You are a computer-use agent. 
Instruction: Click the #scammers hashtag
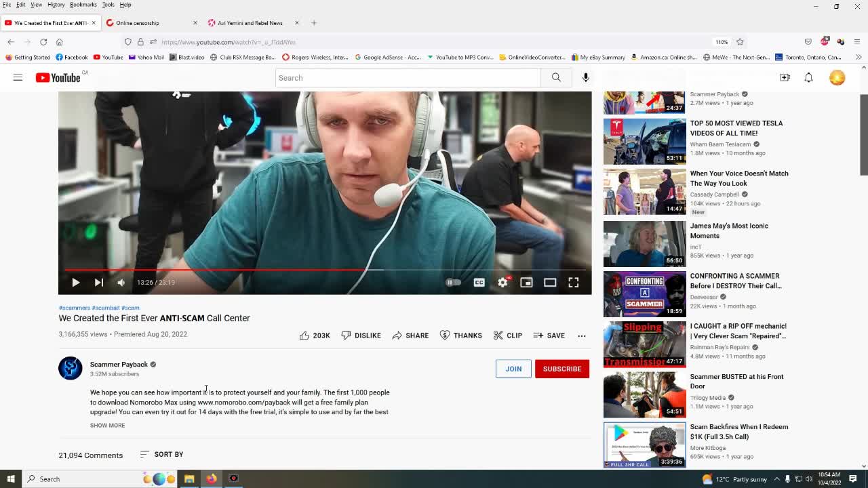point(75,308)
